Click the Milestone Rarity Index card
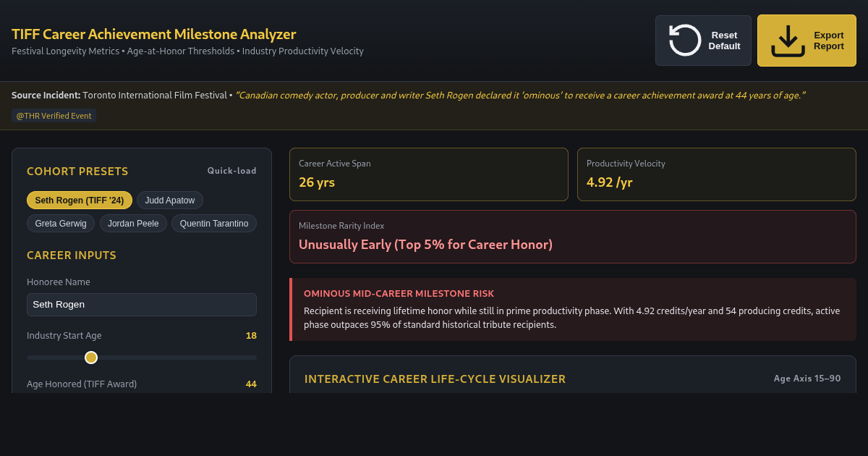The image size is (868, 456). pos(573,237)
